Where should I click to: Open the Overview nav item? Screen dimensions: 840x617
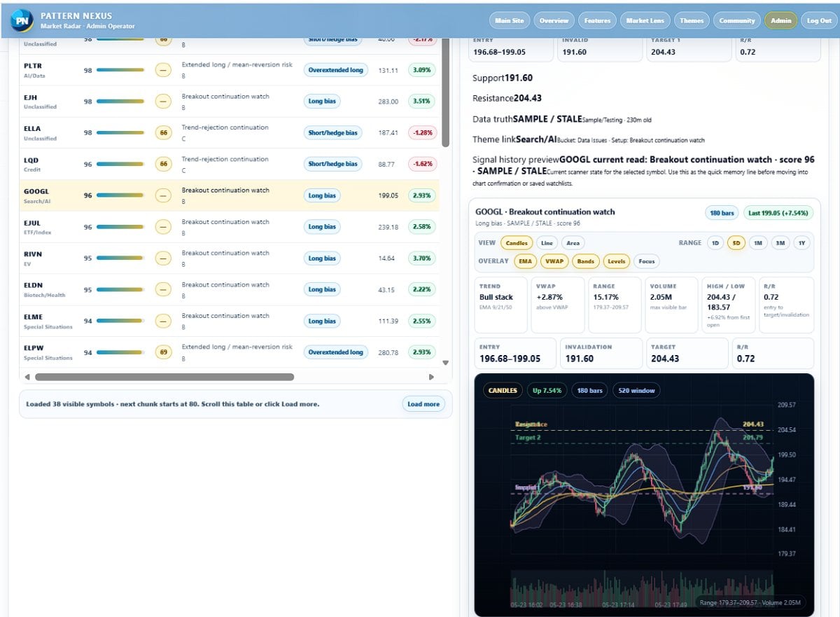(x=554, y=20)
